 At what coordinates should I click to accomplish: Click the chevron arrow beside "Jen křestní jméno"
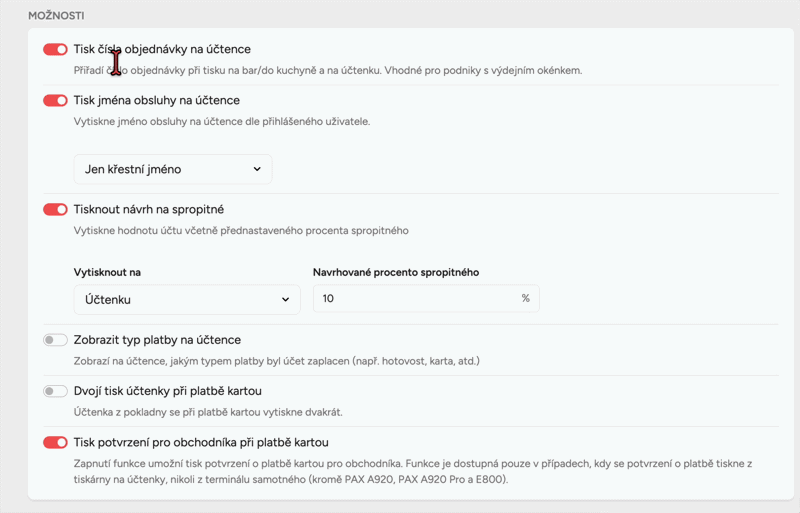(x=257, y=169)
